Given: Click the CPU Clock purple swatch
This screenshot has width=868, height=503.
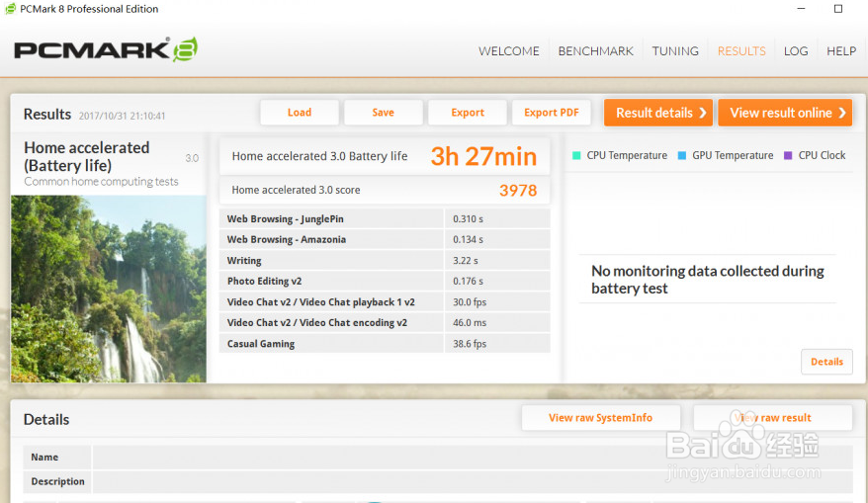Looking at the screenshot, I should (x=788, y=155).
